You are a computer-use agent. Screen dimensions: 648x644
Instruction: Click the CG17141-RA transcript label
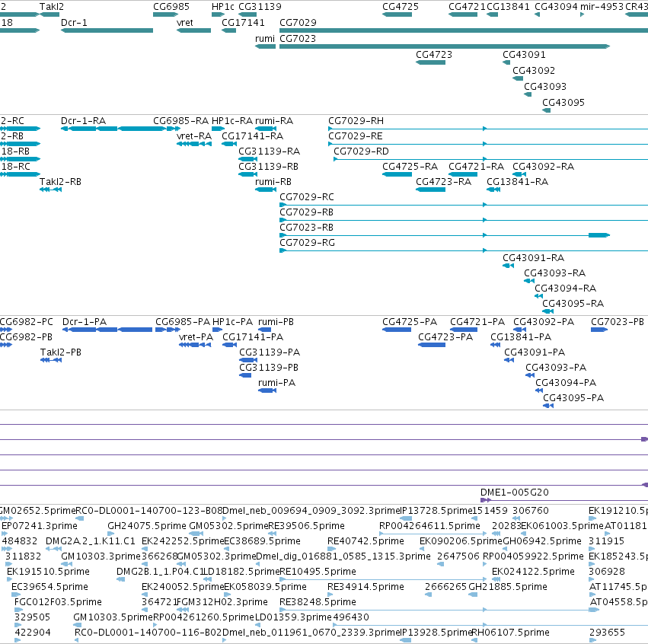(x=253, y=136)
